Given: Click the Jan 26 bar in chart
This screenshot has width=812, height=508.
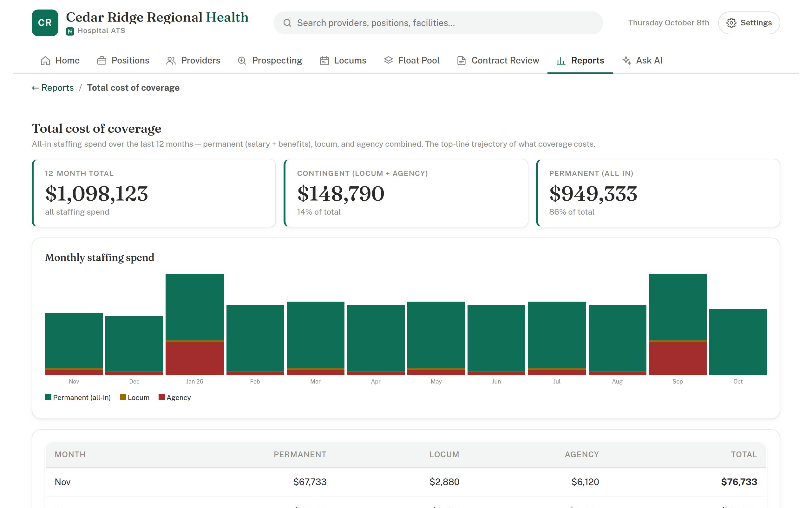Looking at the screenshot, I should click(x=195, y=324).
